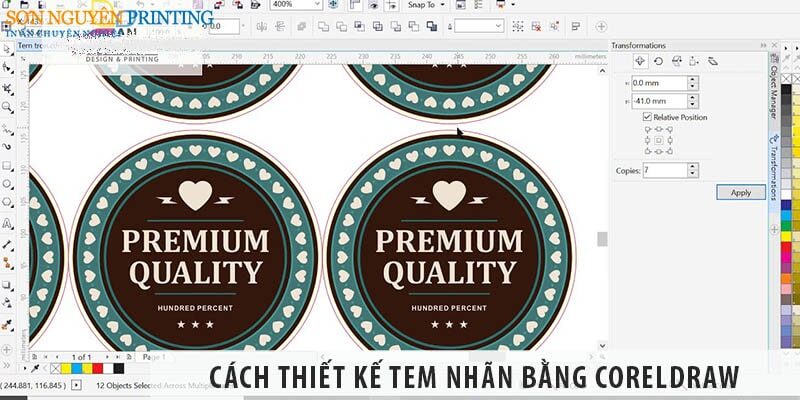Decrease the Copies count
The image size is (800, 400).
pos(693,173)
